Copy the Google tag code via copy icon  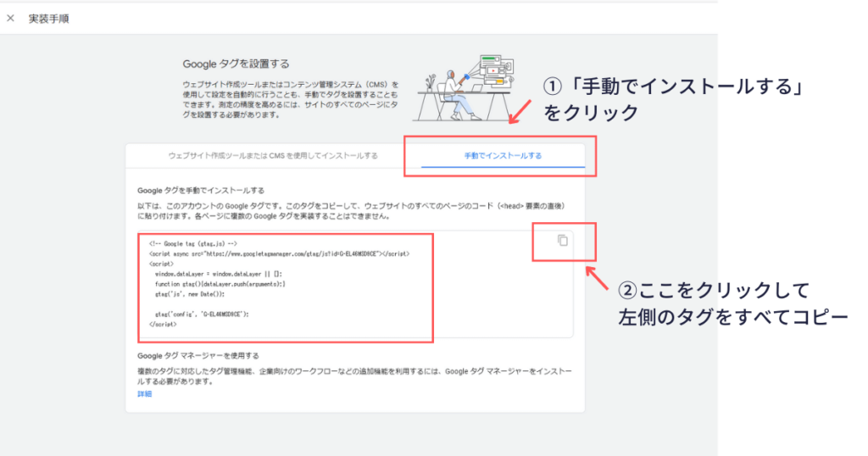(563, 240)
